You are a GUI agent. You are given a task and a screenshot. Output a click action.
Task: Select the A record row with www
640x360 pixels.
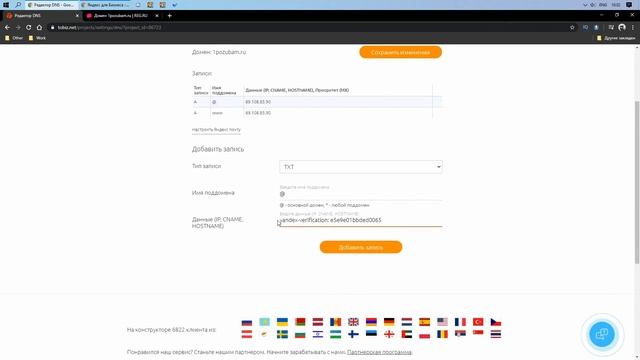(316, 113)
